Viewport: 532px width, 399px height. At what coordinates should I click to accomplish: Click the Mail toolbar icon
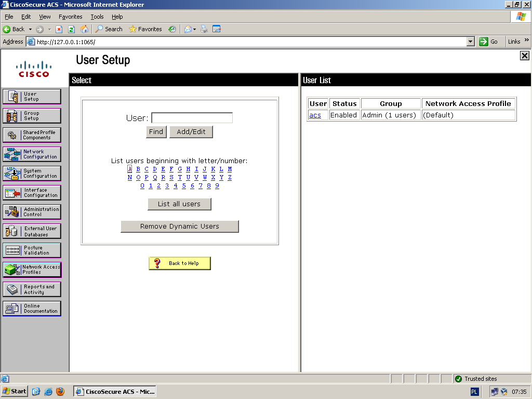[188, 29]
